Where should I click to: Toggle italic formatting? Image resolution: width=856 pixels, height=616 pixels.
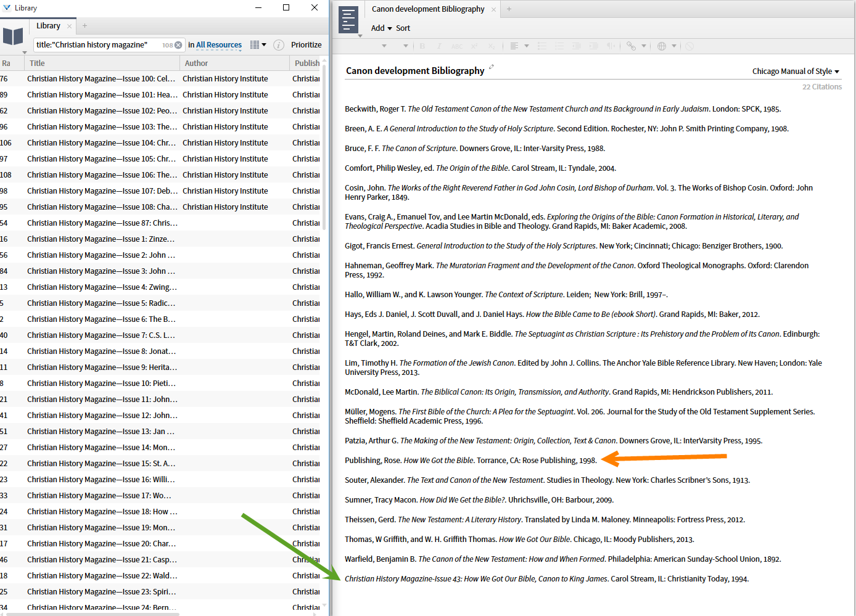pyautogui.click(x=439, y=46)
